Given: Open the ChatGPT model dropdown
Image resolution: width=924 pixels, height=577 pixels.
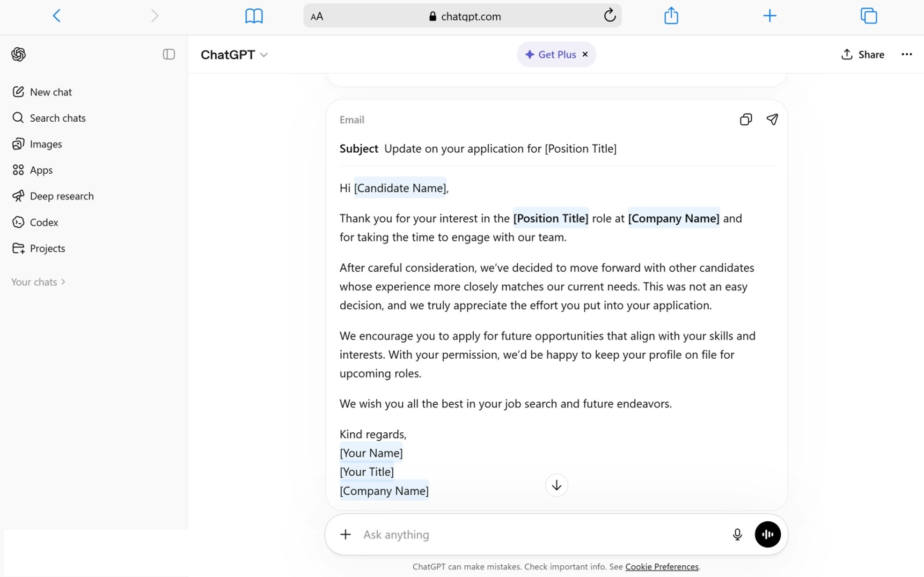Looking at the screenshot, I should point(234,55).
